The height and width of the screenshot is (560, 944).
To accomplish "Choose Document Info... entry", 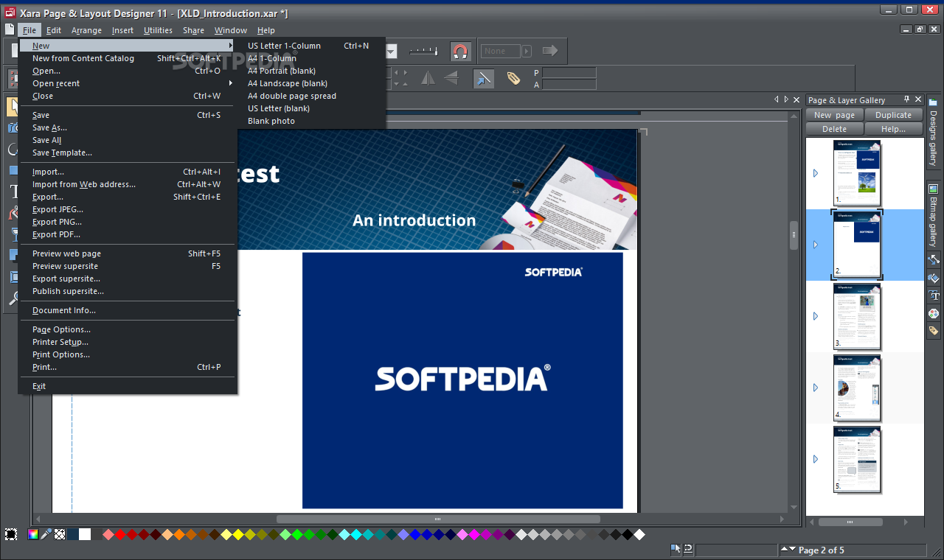I will [x=128, y=310].
